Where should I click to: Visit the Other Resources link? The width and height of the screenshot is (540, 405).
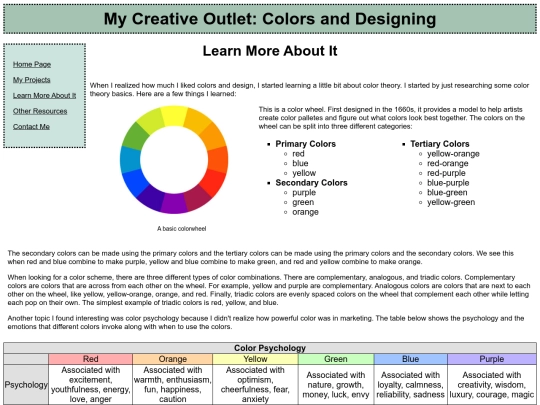tap(40, 111)
